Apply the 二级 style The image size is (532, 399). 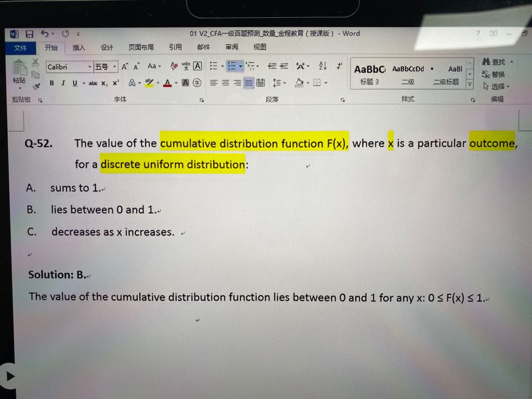point(408,74)
